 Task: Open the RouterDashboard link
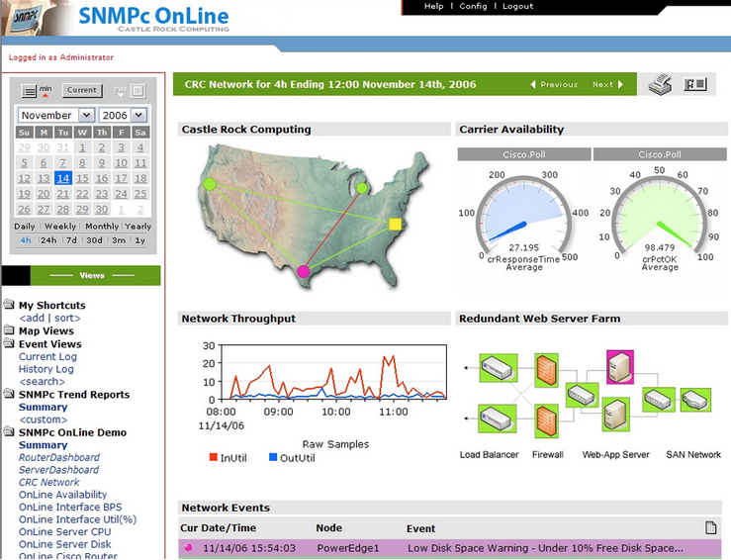(x=59, y=457)
